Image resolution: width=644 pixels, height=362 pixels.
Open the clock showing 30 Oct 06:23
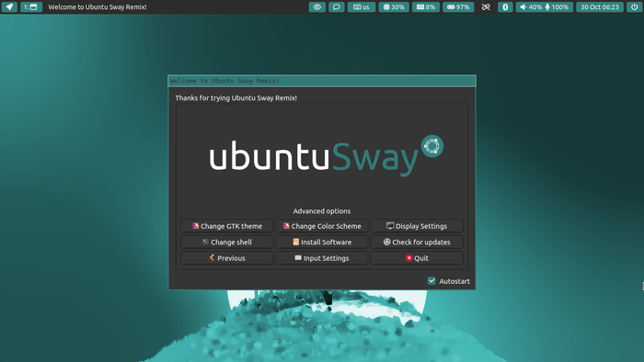(600, 7)
